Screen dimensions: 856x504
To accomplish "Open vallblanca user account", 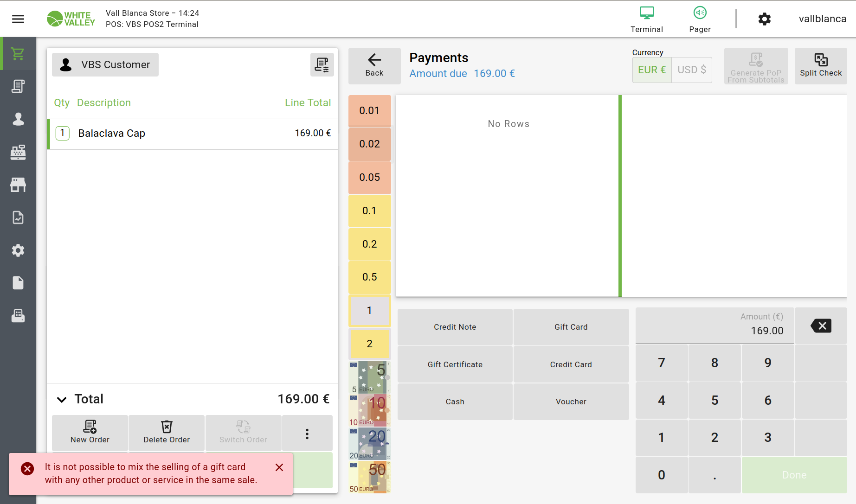I will [823, 19].
